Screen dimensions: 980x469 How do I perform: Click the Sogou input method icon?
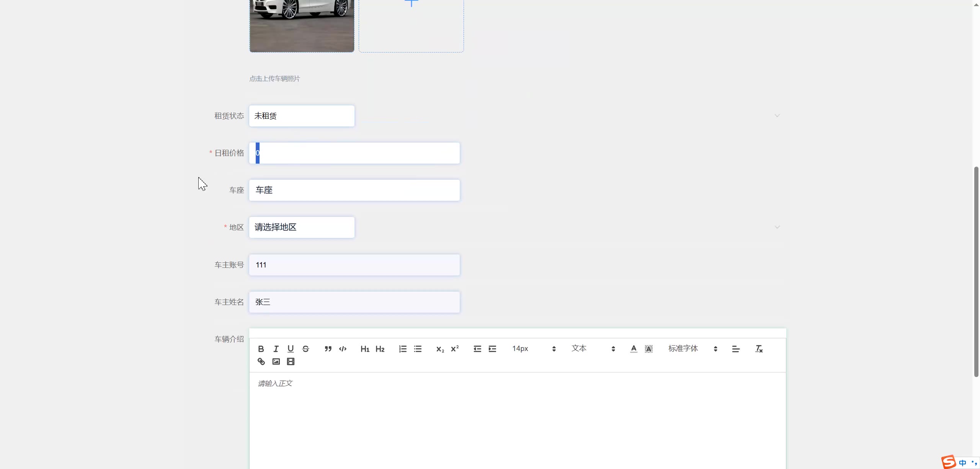tap(949, 462)
